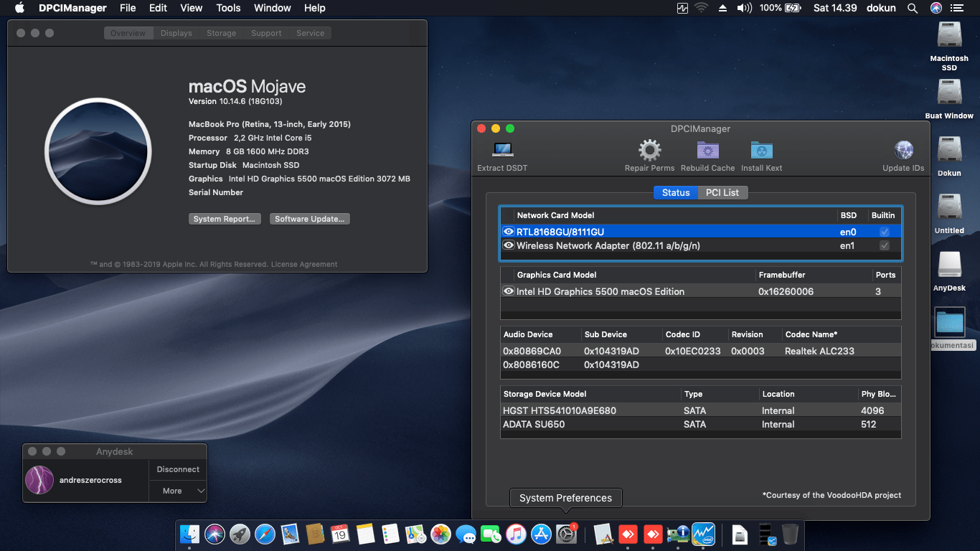Open the File menu

point(128,8)
